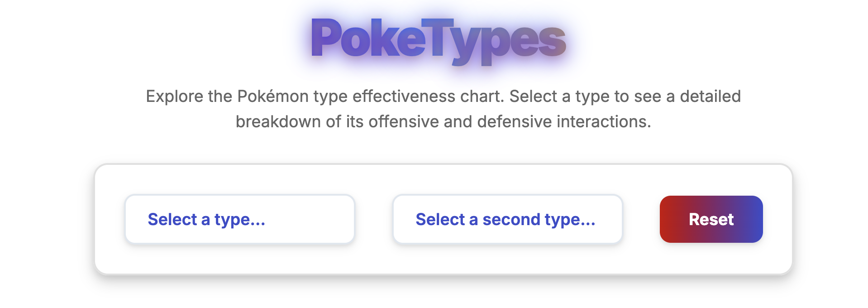The height and width of the screenshot is (308, 868).
Task: Reset the selected Pokémon types
Action: (x=711, y=219)
